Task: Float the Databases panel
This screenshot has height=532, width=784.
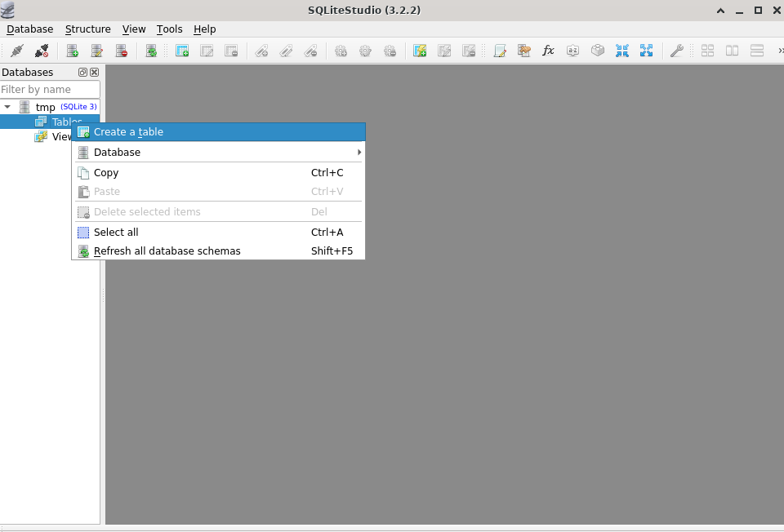Action: (83, 73)
